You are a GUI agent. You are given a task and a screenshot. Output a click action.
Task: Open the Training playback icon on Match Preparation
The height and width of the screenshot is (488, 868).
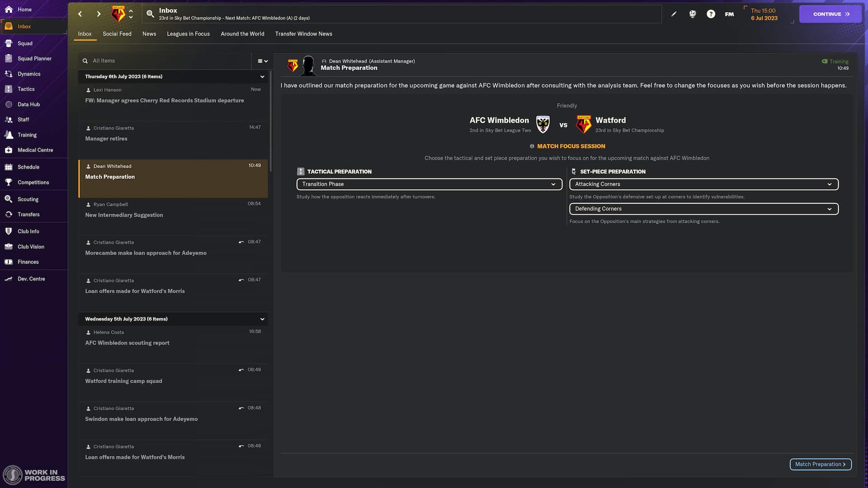tap(825, 61)
